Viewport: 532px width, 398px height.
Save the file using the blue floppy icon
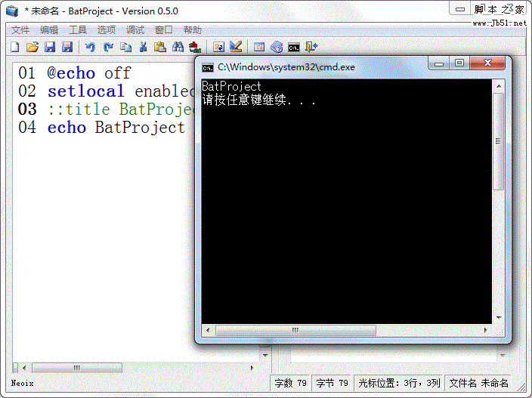coord(50,47)
